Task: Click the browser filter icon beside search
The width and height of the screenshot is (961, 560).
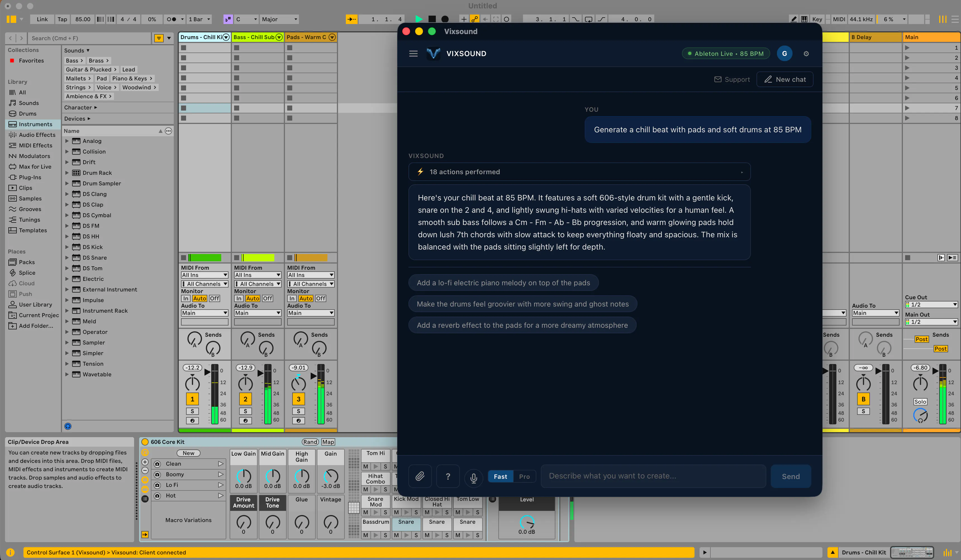Action: coord(159,38)
